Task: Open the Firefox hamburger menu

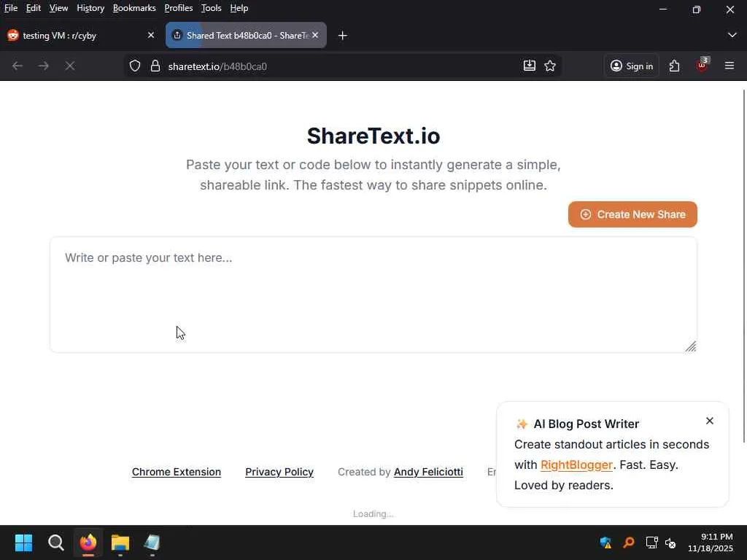Action: pyautogui.click(x=729, y=66)
